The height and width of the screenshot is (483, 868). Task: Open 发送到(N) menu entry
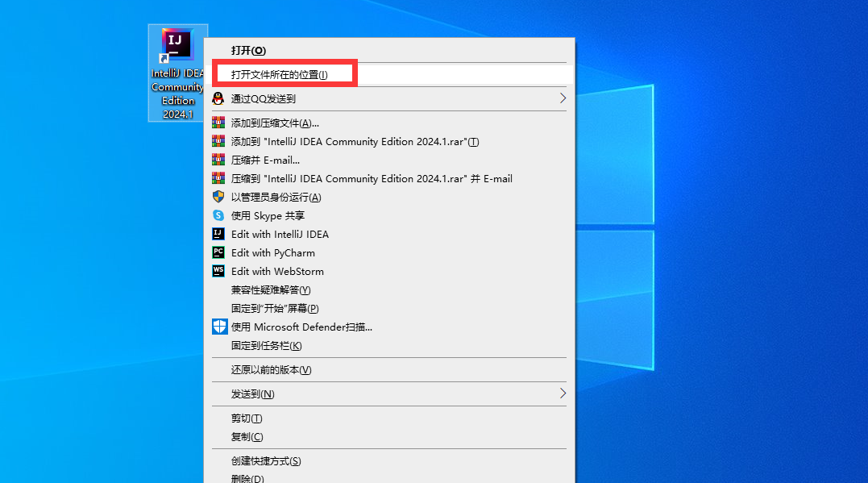tap(390, 393)
